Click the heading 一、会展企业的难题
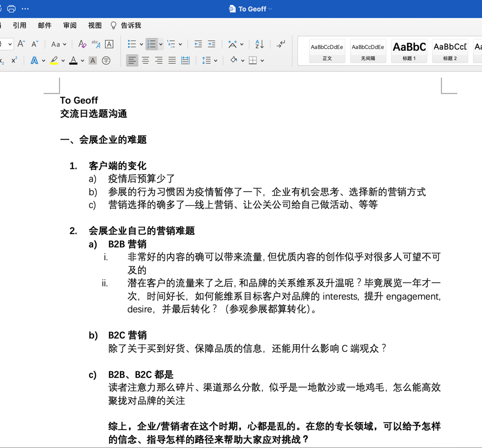 coord(103,140)
